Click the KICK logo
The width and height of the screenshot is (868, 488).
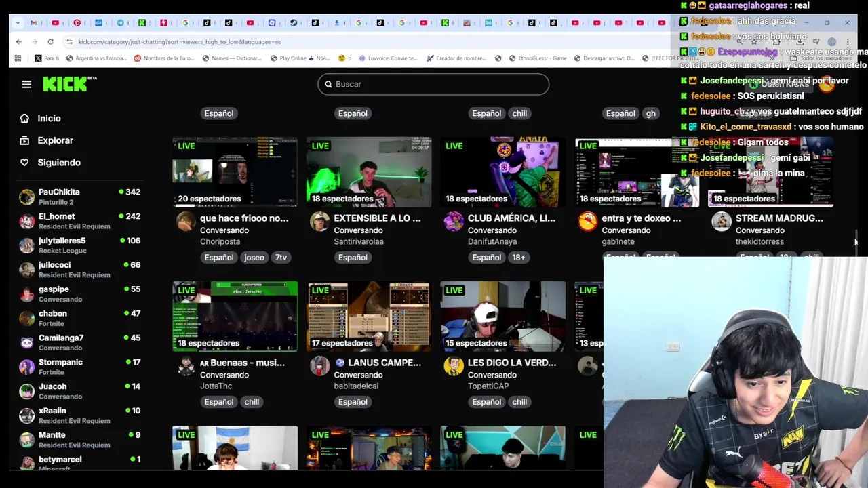click(x=70, y=83)
